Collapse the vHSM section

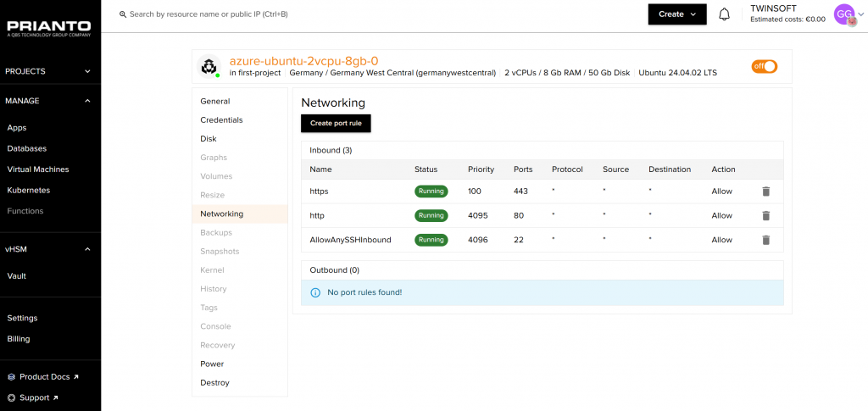(87, 249)
